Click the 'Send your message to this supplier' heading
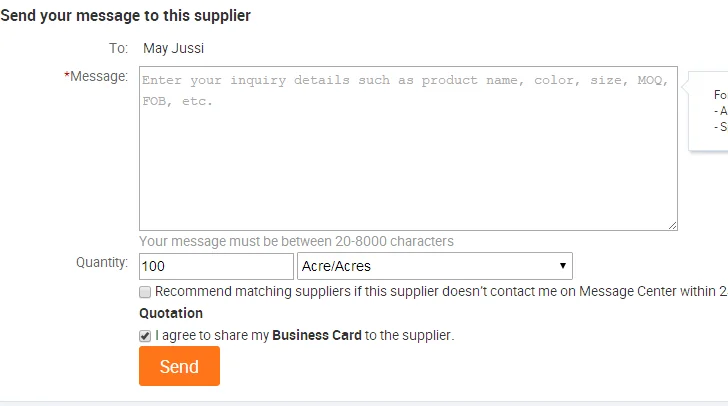 tap(126, 16)
